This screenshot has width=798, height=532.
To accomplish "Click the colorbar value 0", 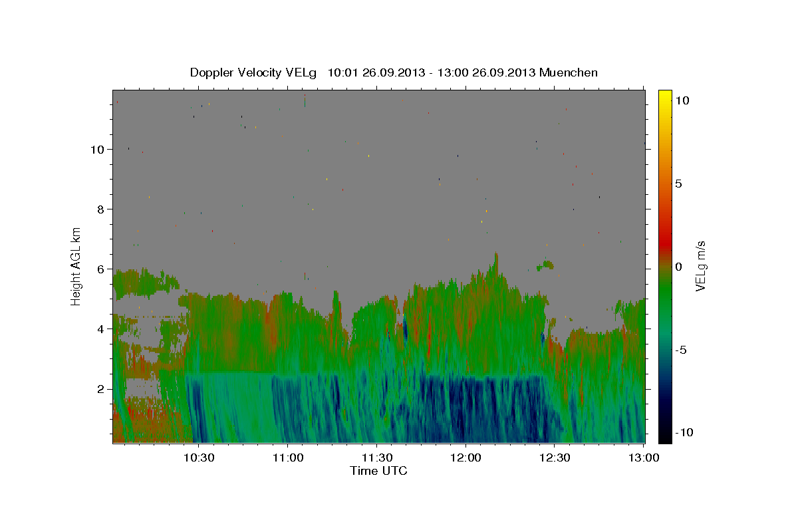I will pyautogui.click(x=678, y=267).
